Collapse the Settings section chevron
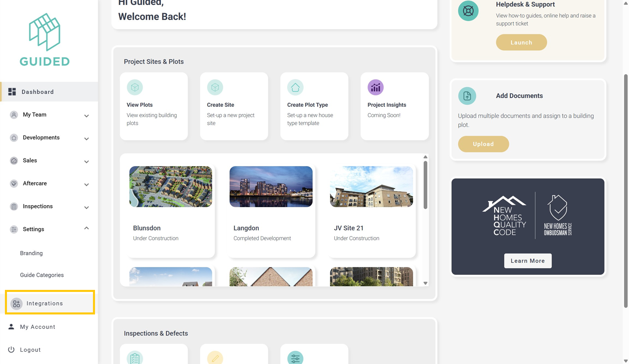629x364 pixels. pos(86,228)
